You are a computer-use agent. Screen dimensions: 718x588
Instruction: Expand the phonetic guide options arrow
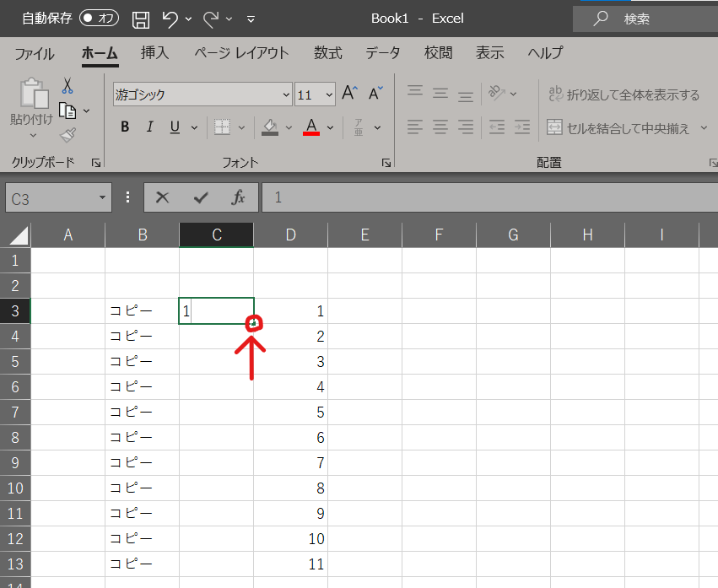tap(377, 127)
